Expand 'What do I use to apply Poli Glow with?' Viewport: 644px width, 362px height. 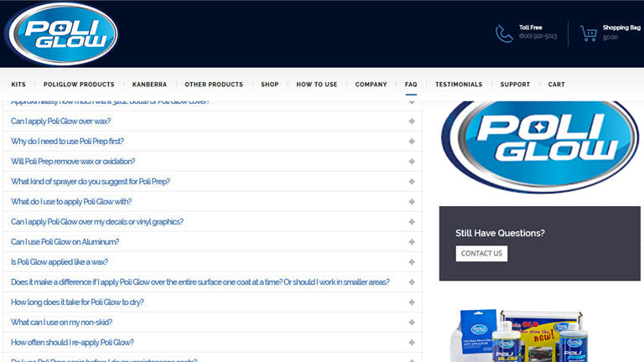point(213,201)
